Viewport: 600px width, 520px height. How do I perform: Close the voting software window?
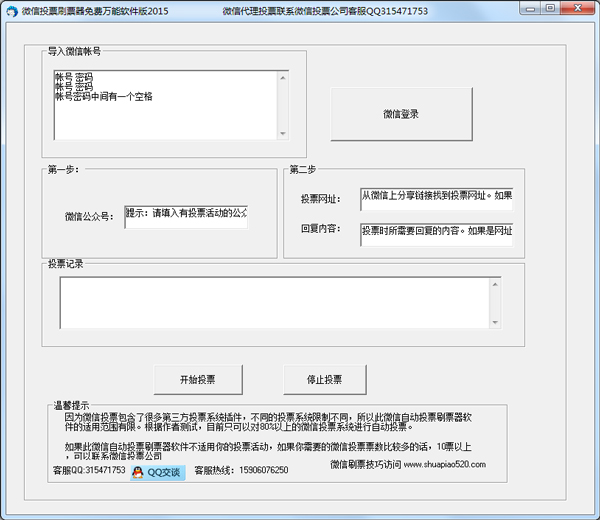[578, 8]
